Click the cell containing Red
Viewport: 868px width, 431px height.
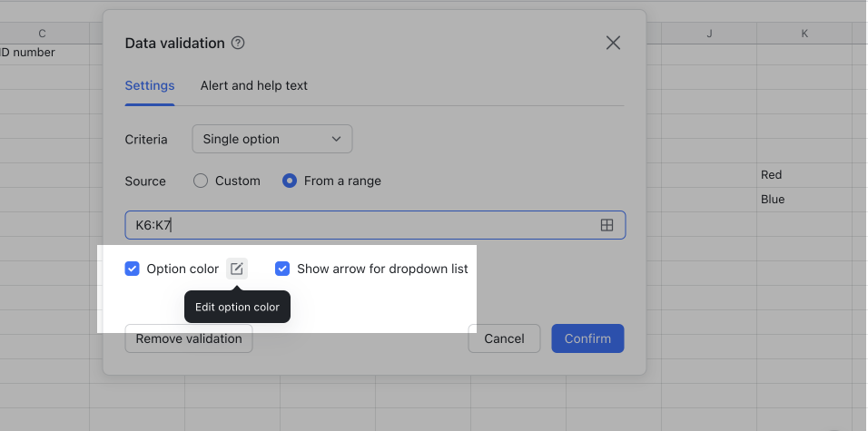804,175
